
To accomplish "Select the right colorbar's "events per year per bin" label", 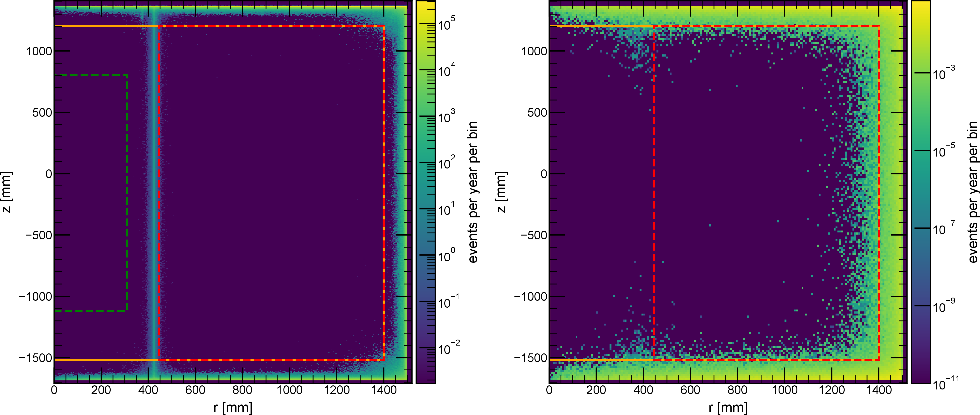I will pyautogui.click(x=972, y=192).
